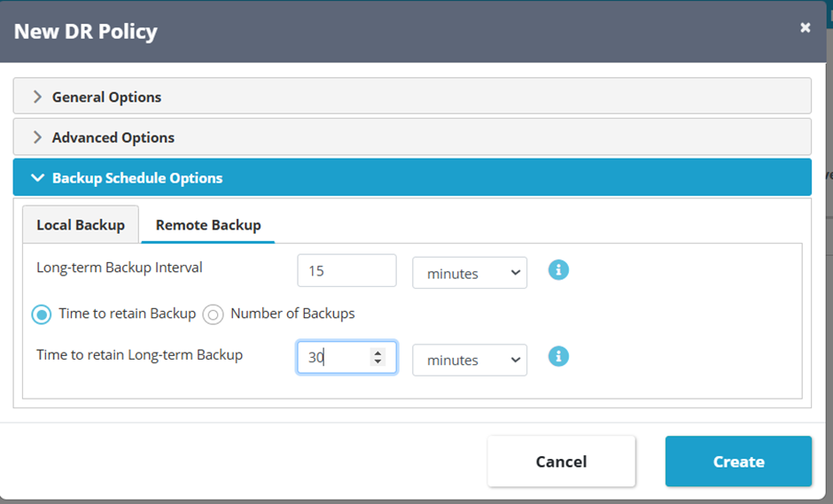Decrement retain time with stepper down arrow
The height and width of the screenshot is (504, 833).
tap(378, 361)
